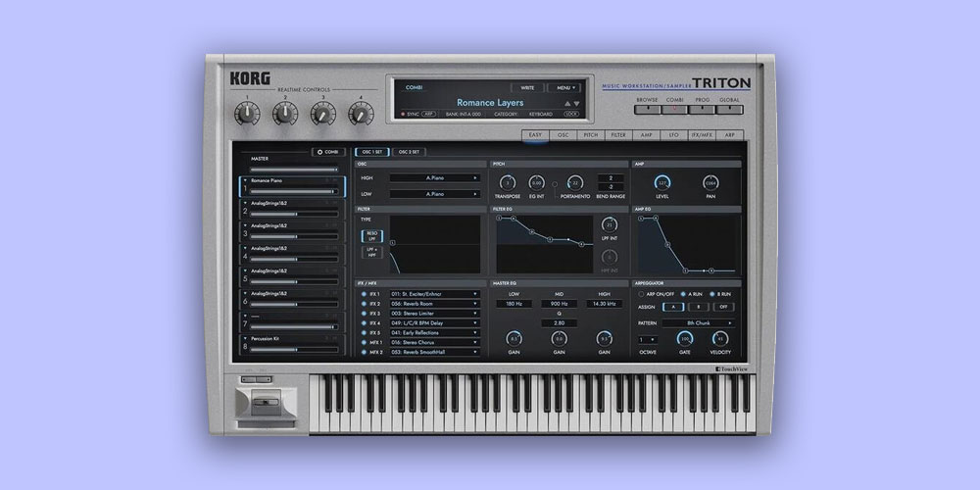Toggle the B RUN option

pyautogui.click(x=711, y=294)
